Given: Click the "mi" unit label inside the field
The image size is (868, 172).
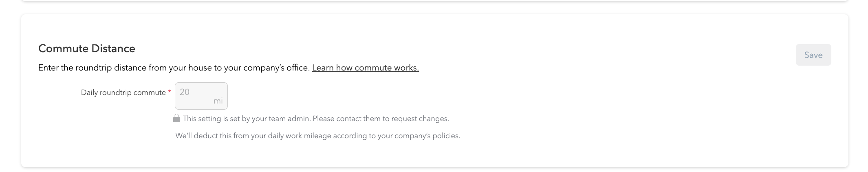Looking at the screenshot, I should tap(218, 101).
